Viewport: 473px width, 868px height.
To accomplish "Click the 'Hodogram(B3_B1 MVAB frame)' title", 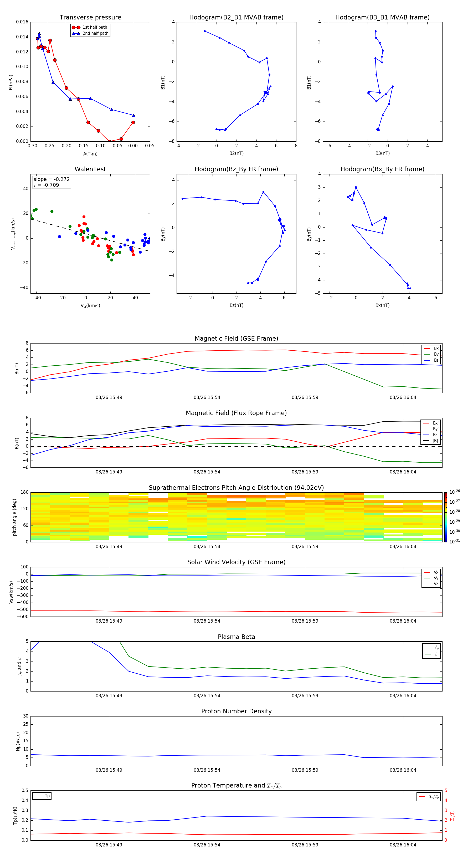I will point(382,17).
